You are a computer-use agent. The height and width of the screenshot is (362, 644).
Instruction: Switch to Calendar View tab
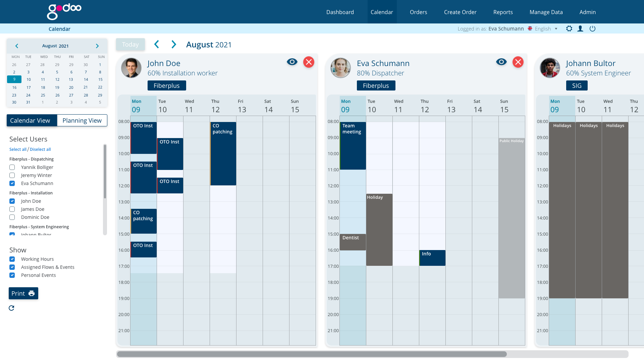click(x=32, y=120)
